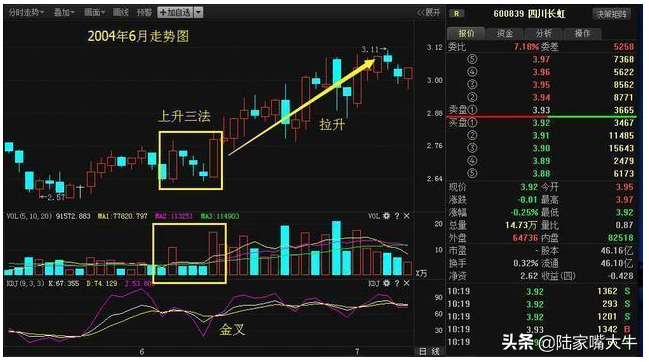This screenshot has height=362, width=649.
Task: Click 卖盘① price 3.93
Action: [x=541, y=110]
